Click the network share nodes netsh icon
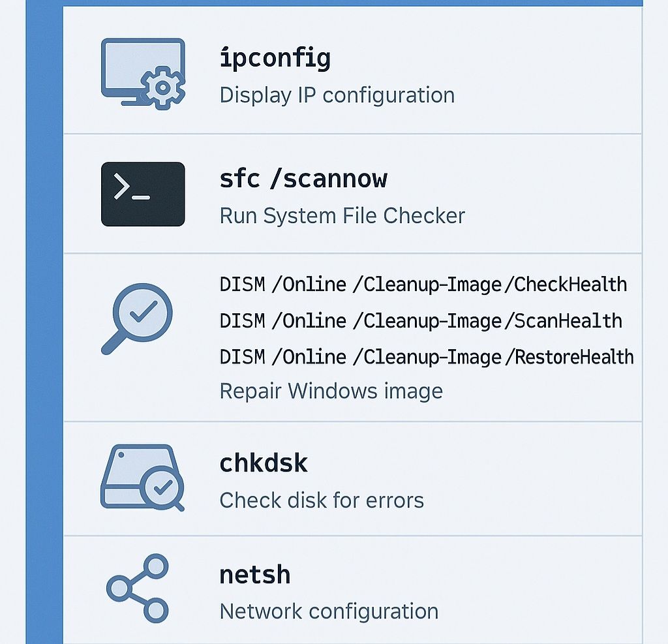This screenshot has width=668, height=644. [138, 588]
